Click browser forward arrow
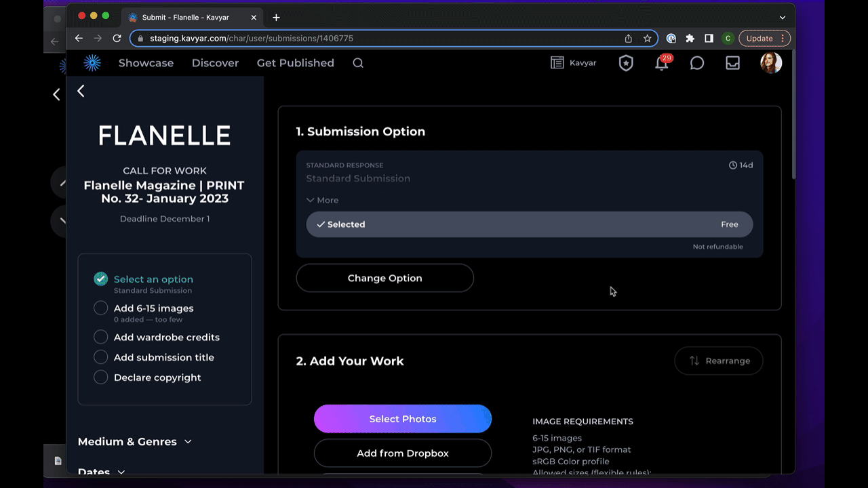 [x=98, y=39]
